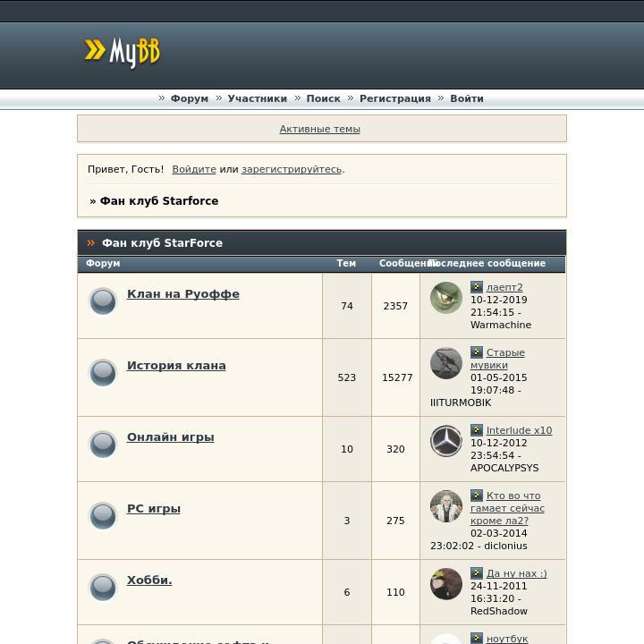Open the Войти menu item
Viewport: 644px width, 644px height.
[x=467, y=98]
